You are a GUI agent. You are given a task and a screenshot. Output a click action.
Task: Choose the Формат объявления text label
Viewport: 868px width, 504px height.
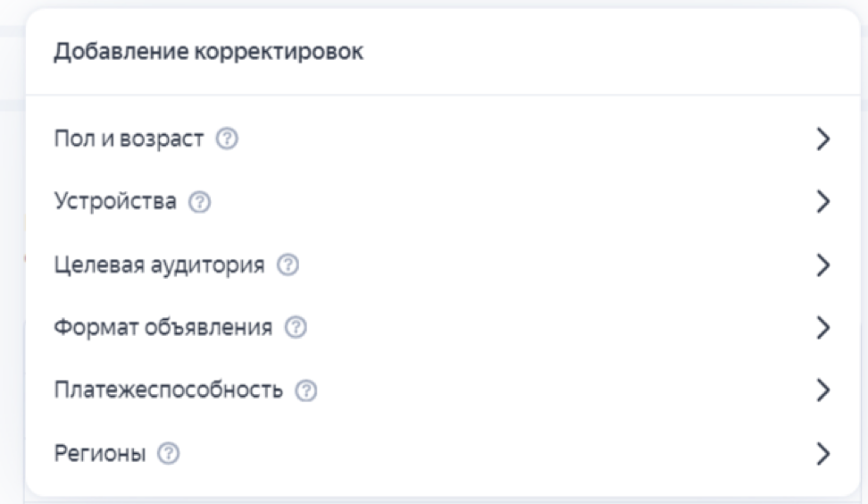[x=163, y=327]
